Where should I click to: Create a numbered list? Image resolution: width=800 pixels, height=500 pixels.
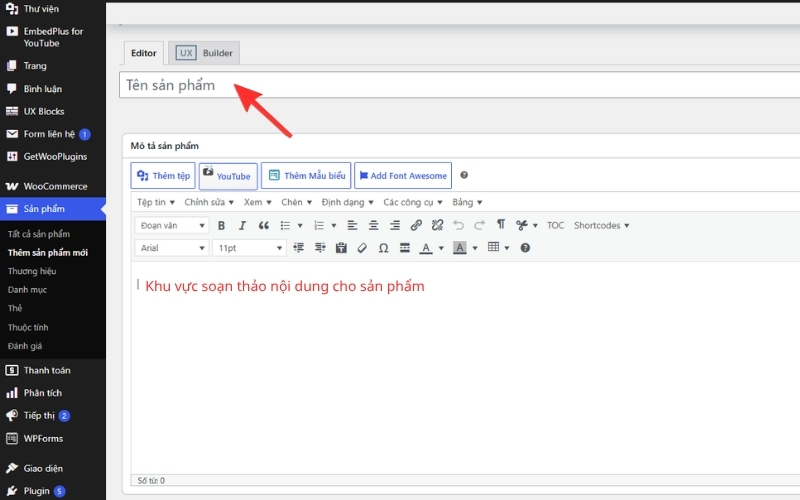coord(319,226)
